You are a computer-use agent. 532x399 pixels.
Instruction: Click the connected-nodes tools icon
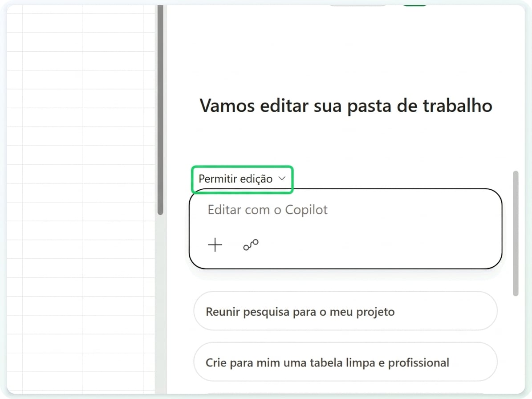(x=251, y=244)
